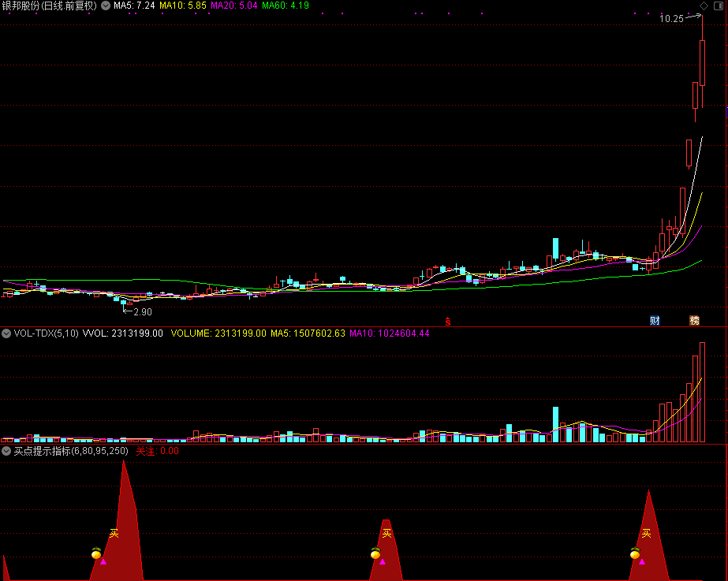Expand the VOL-TDX indicator dropdown arrow
728x581 pixels.
(x=6, y=333)
